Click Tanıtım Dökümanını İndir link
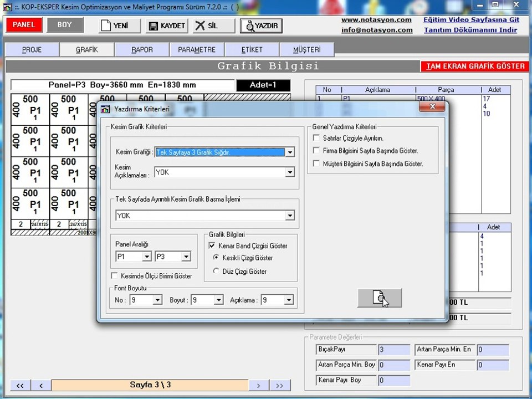Viewport: 532px width, 399px height. (x=470, y=30)
